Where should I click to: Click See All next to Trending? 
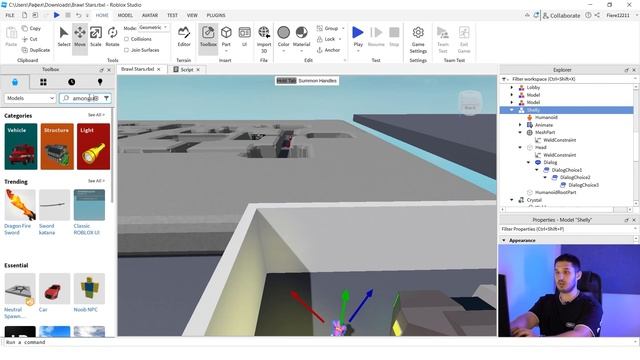tap(96, 181)
